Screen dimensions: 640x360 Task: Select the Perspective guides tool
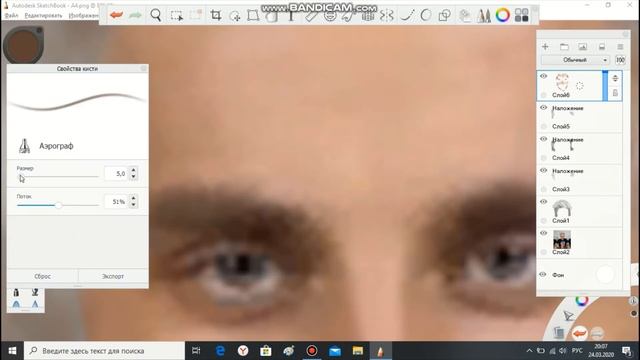(x=367, y=16)
